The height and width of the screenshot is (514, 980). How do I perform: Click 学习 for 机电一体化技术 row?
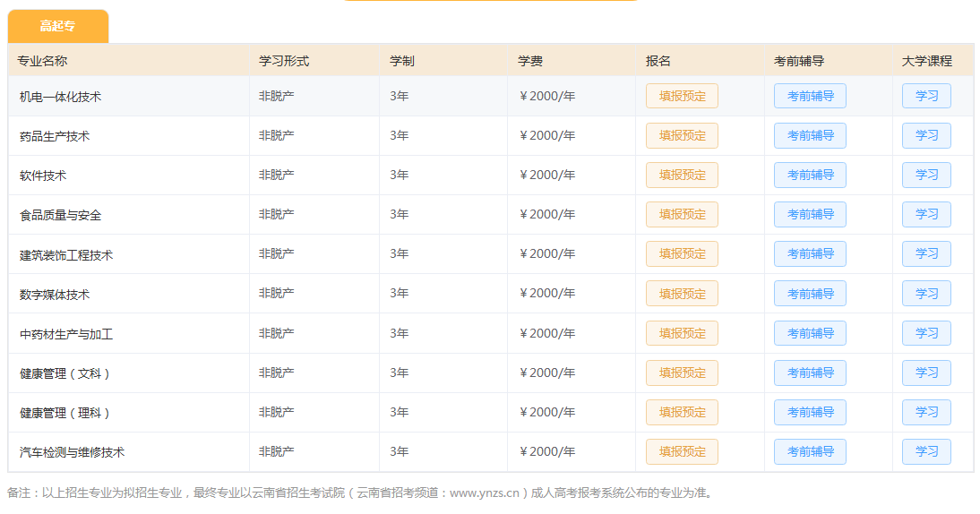[x=926, y=96]
